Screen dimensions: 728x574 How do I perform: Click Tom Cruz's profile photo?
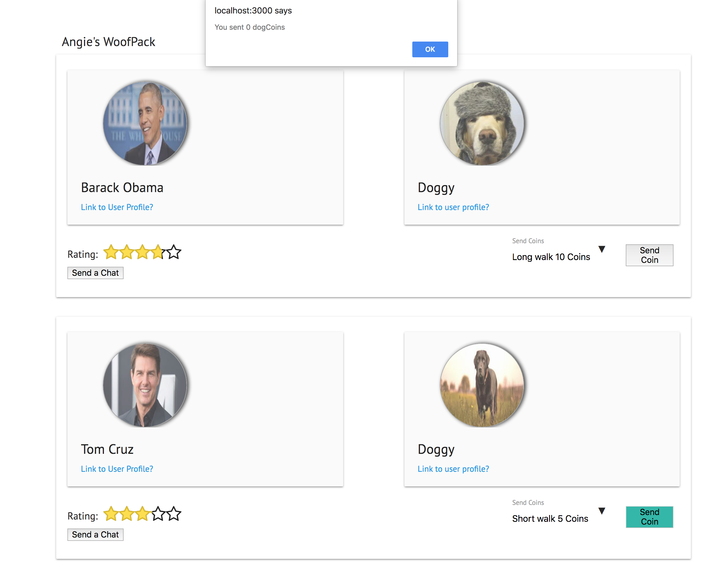(x=145, y=385)
